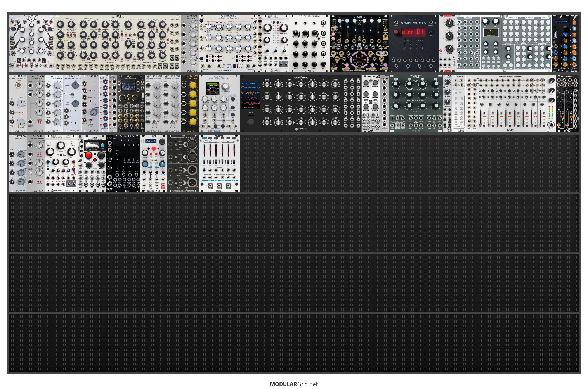Image resolution: width=588 pixels, height=389 pixels.
Task: Click the Morpheus VowelSpace display
Action: [x=213, y=89]
